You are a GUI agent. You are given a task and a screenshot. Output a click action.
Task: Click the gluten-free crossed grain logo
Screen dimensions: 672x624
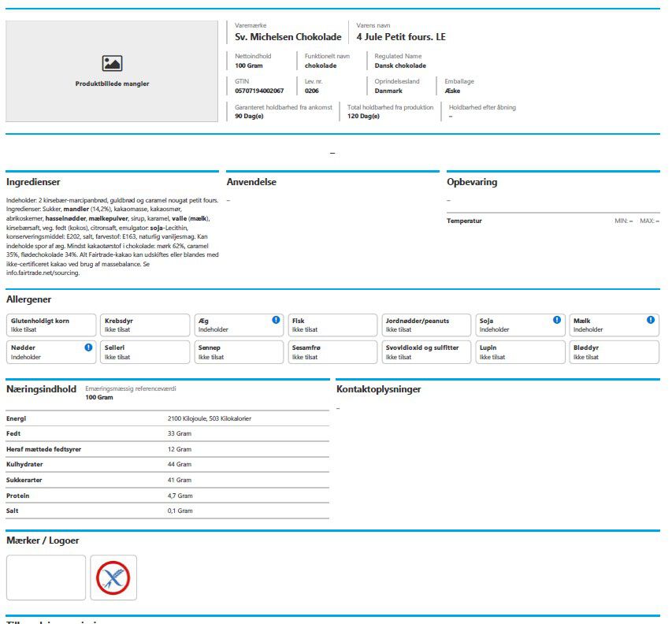tap(113, 578)
